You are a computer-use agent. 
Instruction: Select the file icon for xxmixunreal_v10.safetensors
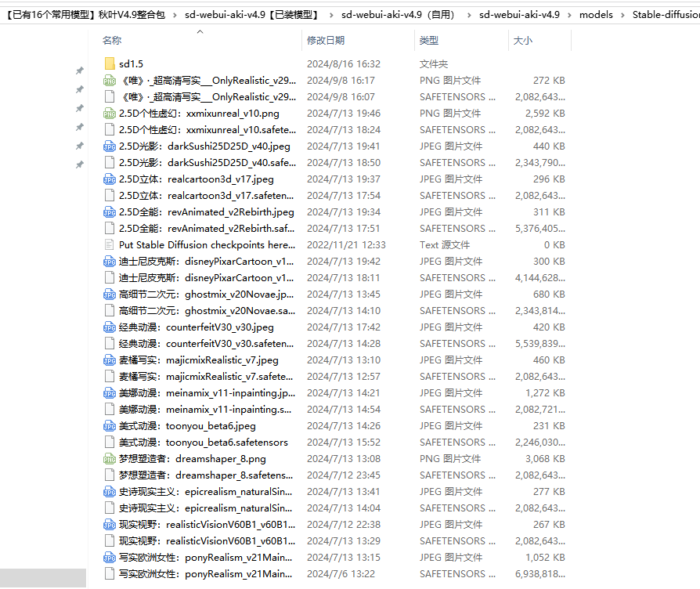pyautogui.click(x=110, y=130)
